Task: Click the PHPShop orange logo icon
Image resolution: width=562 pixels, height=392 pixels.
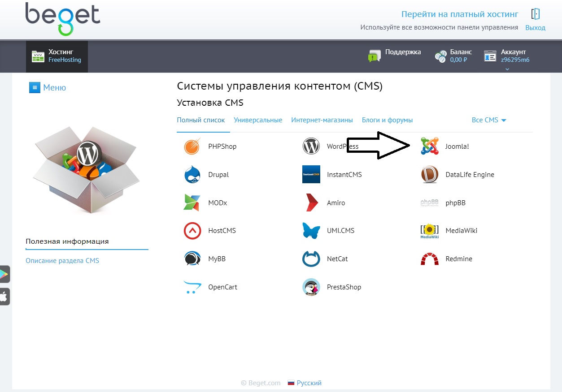Action: pos(192,146)
